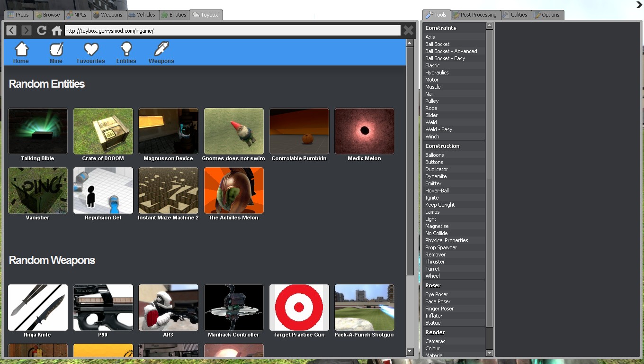Switch to the Post Processing tab

tap(475, 15)
